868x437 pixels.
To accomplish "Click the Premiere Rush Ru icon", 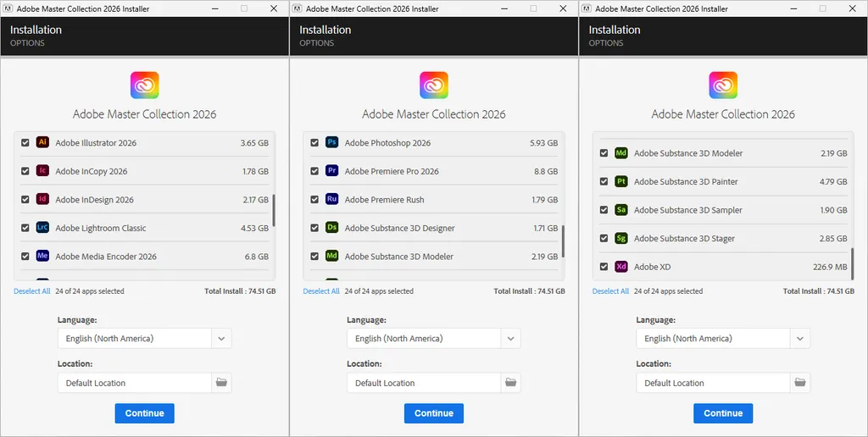I will point(332,199).
